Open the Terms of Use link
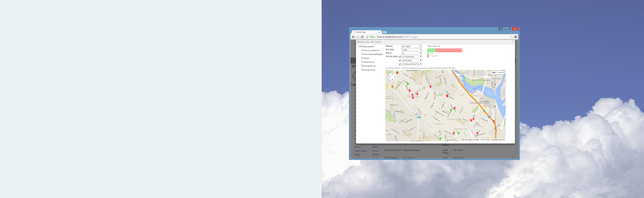Image resolution: width=644 pixels, height=198 pixels. tap(485, 140)
